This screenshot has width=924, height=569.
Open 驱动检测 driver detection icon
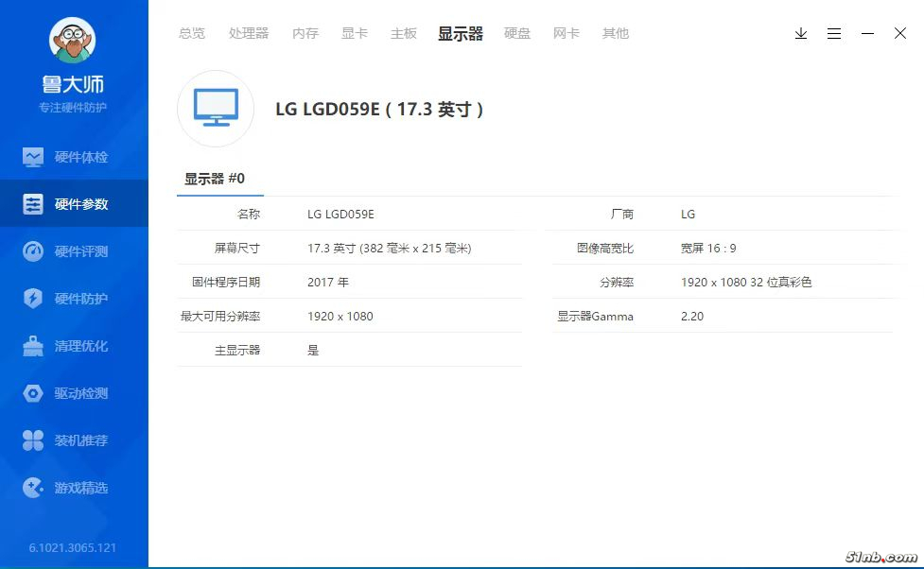point(33,393)
